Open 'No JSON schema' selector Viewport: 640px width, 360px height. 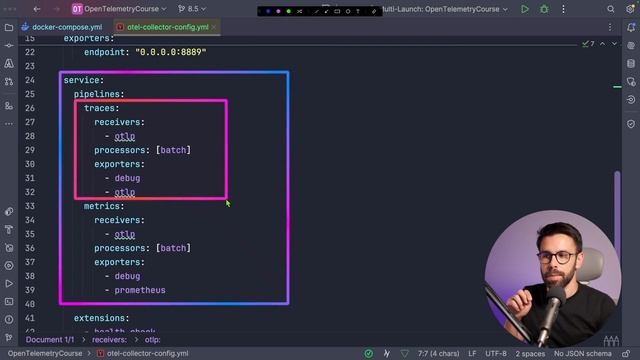(582, 353)
